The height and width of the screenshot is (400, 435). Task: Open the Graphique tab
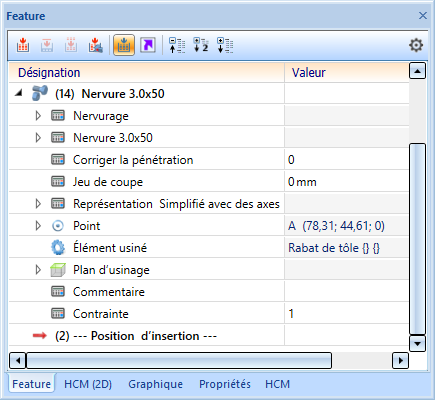click(x=156, y=384)
